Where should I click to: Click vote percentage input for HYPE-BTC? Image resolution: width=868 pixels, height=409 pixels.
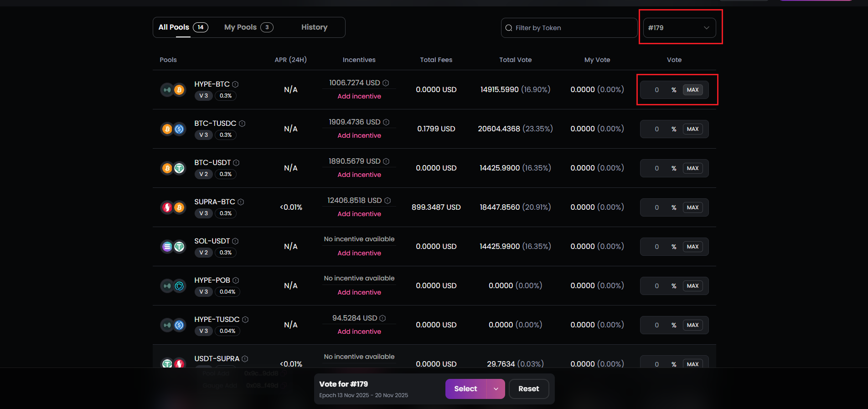coord(656,90)
